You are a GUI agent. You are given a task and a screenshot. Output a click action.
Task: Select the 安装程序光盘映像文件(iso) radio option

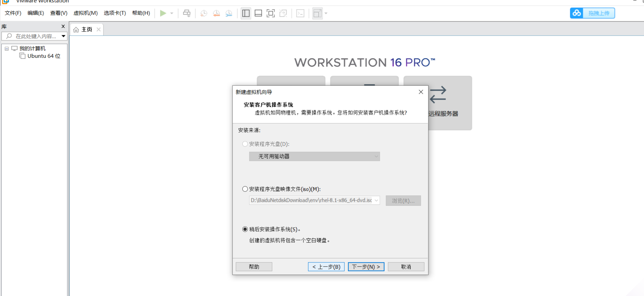click(245, 189)
